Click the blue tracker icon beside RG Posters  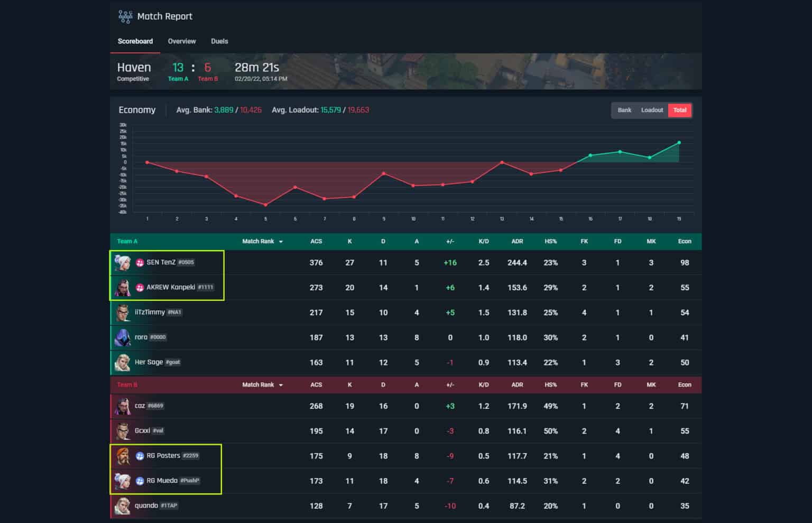(139, 455)
